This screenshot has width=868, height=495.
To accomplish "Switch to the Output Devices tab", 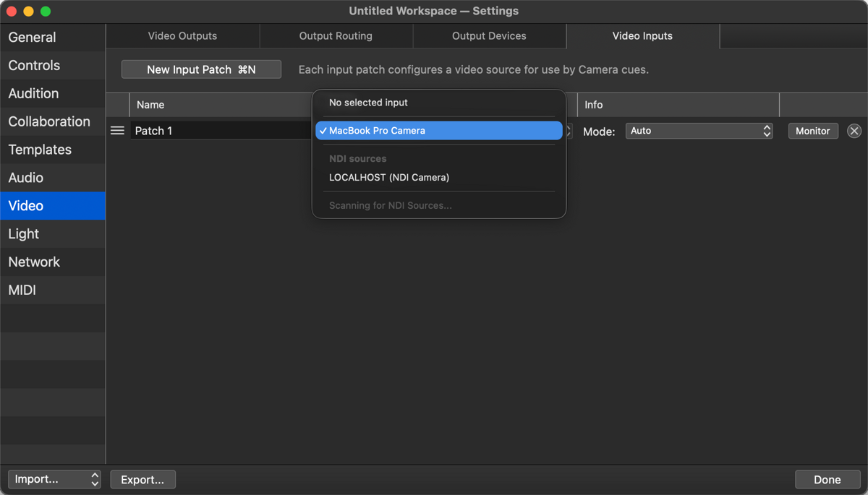I will 489,35.
